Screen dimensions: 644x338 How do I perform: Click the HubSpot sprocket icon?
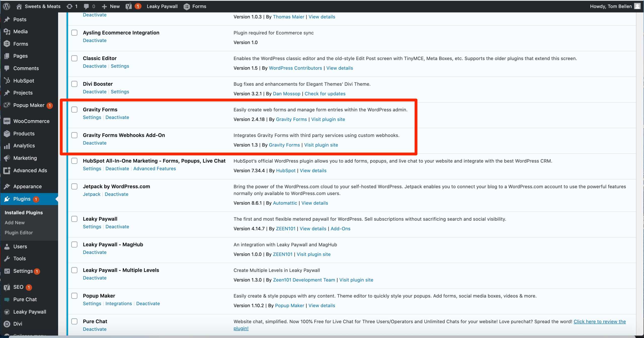[7, 81]
